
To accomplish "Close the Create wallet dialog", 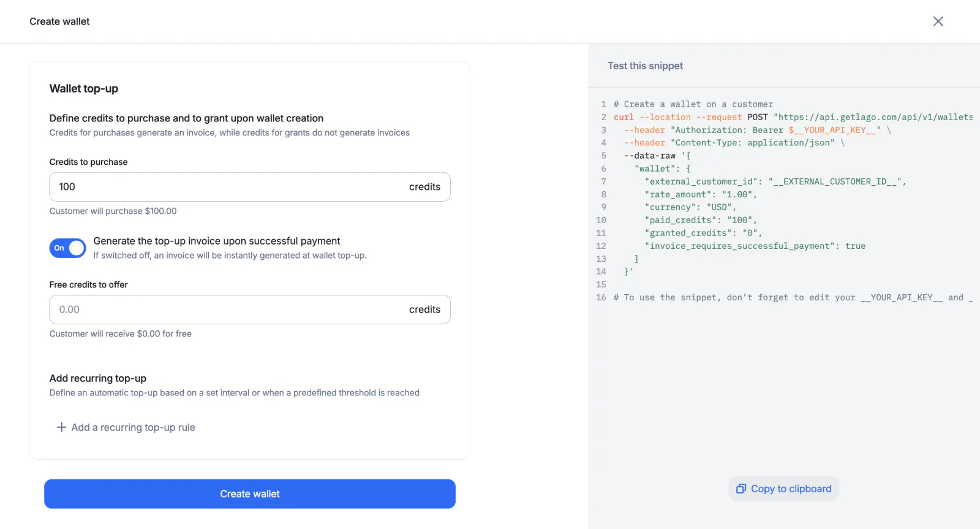I will [x=938, y=21].
